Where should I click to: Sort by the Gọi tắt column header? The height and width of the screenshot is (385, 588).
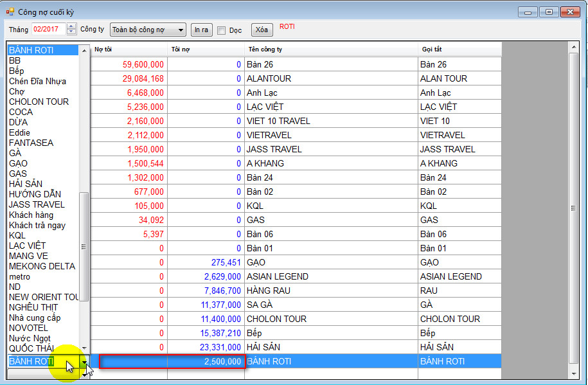459,49
